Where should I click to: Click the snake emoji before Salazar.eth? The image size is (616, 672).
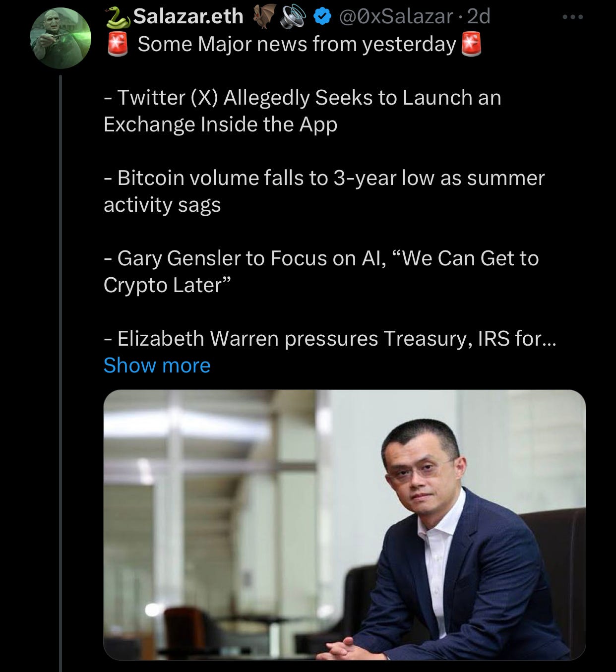118,18
